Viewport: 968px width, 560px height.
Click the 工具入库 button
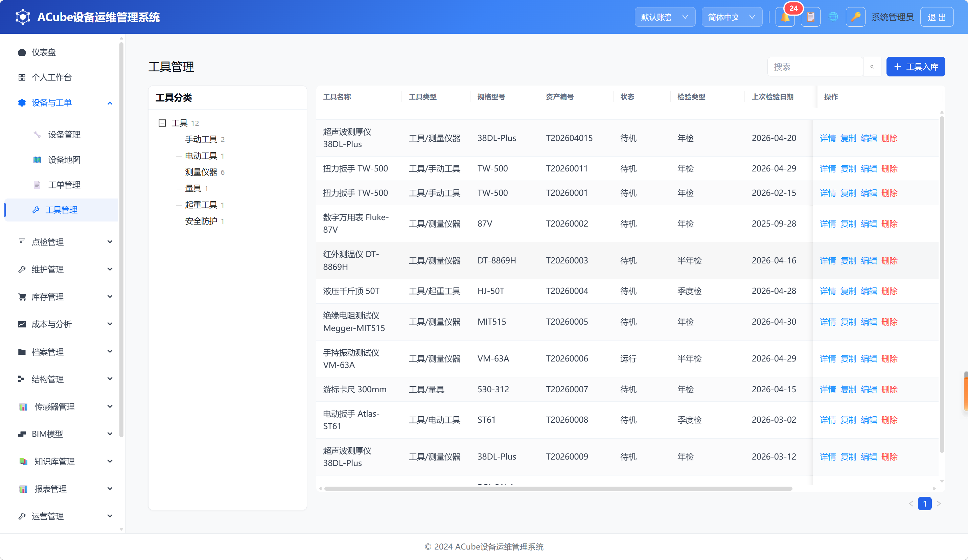click(x=915, y=67)
